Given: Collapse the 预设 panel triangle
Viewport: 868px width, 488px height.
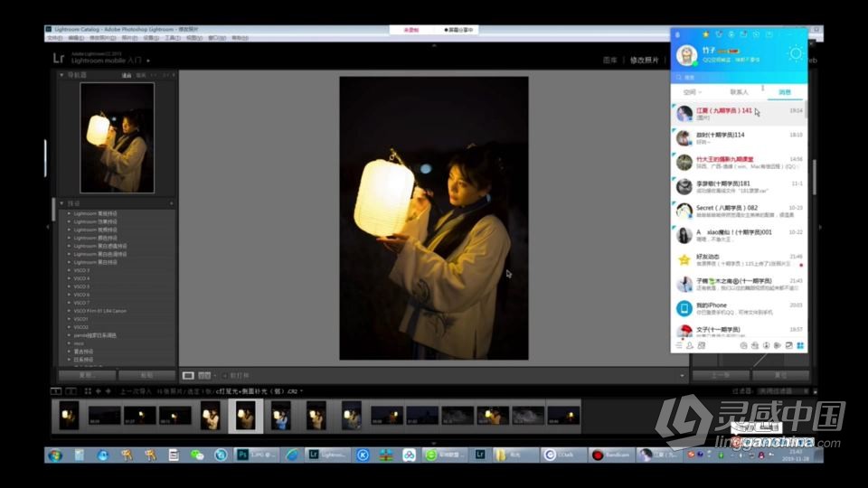Looking at the screenshot, I should tap(61, 203).
